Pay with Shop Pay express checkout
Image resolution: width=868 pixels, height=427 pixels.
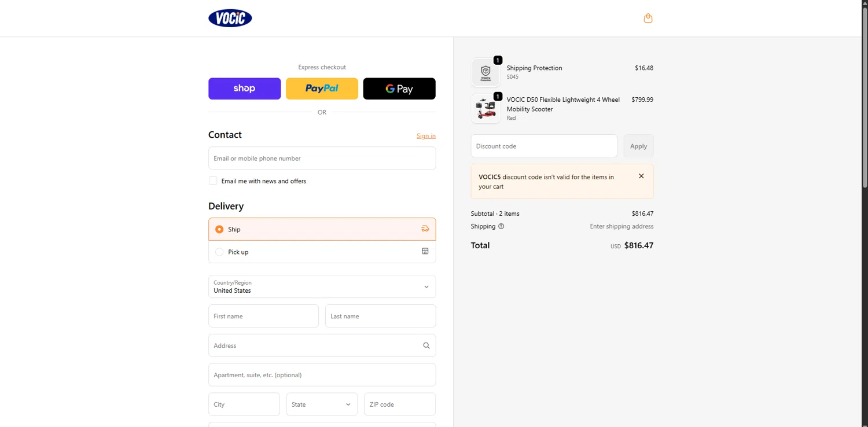pos(244,89)
